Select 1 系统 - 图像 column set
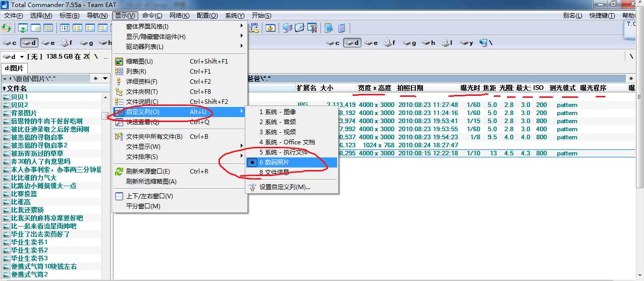 291,112
